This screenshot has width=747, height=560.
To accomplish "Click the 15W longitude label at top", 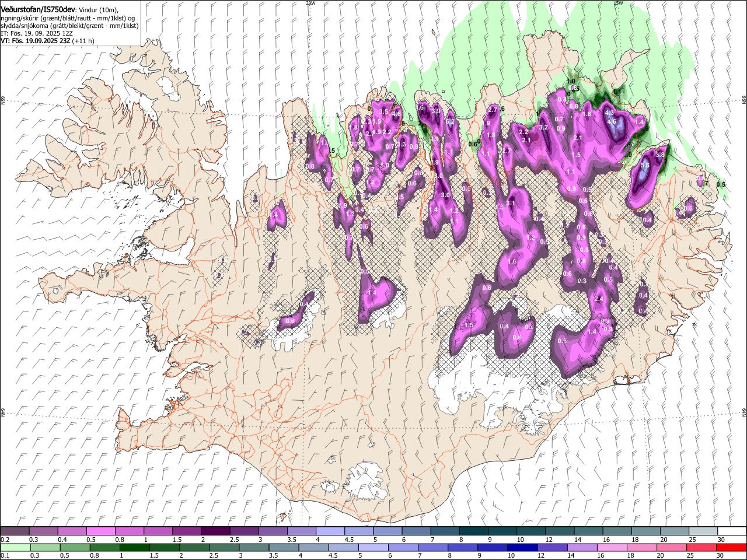I will coord(618,3).
